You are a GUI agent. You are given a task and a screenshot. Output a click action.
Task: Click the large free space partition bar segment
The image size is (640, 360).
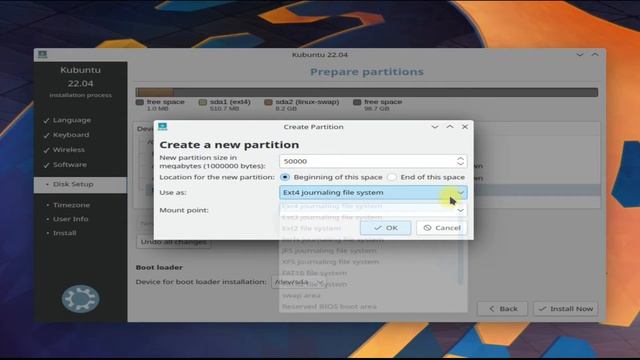(x=386, y=92)
